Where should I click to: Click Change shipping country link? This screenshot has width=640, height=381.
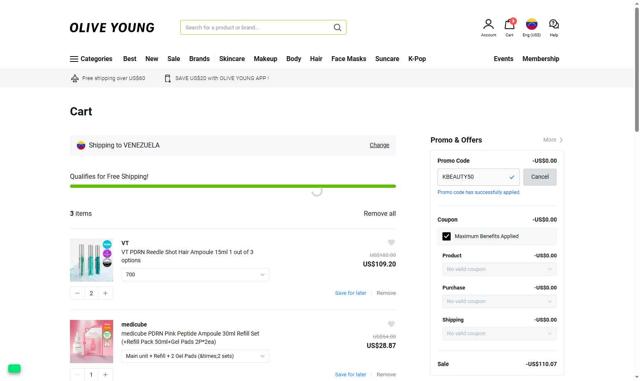(x=379, y=145)
